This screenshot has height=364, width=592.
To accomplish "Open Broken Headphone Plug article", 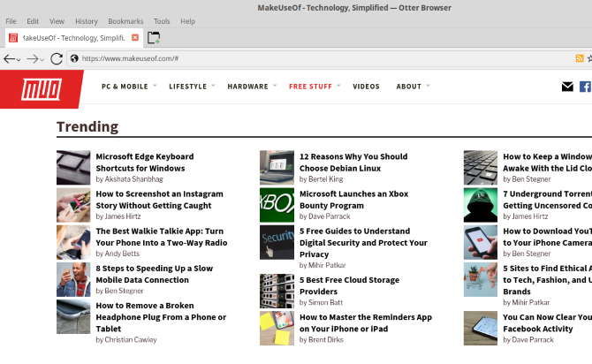I will coord(161,317).
